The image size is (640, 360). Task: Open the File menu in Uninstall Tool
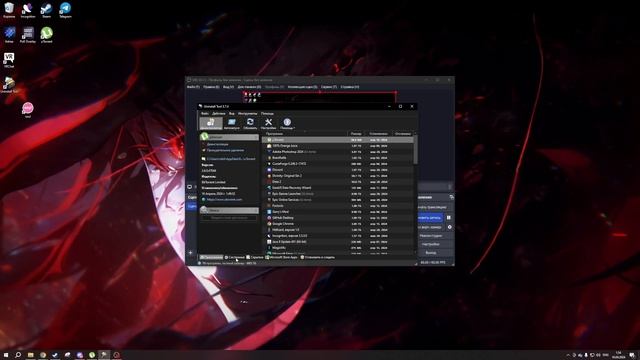(205, 113)
